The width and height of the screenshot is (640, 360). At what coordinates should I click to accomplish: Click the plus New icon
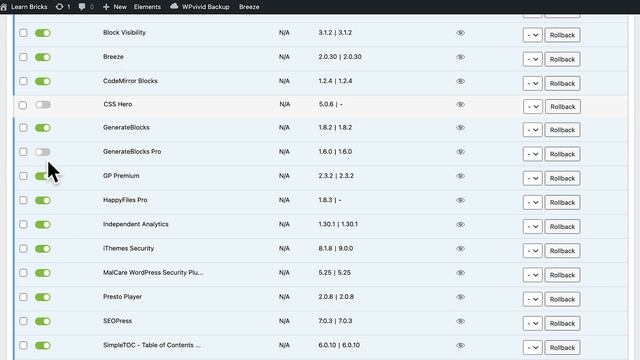(x=106, y=7)
